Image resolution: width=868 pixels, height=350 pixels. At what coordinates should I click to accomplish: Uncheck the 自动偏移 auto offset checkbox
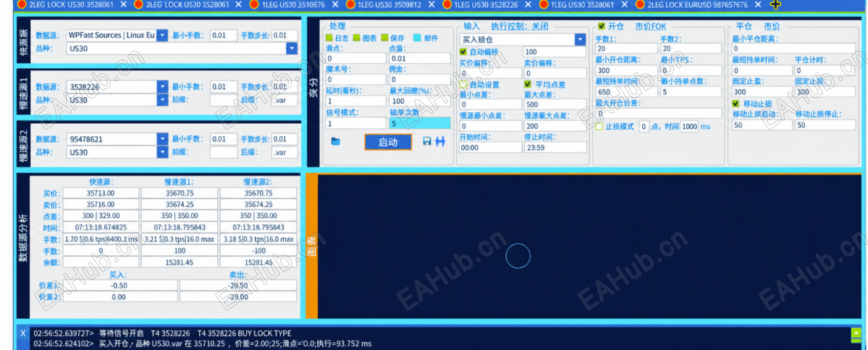[463, 51]
